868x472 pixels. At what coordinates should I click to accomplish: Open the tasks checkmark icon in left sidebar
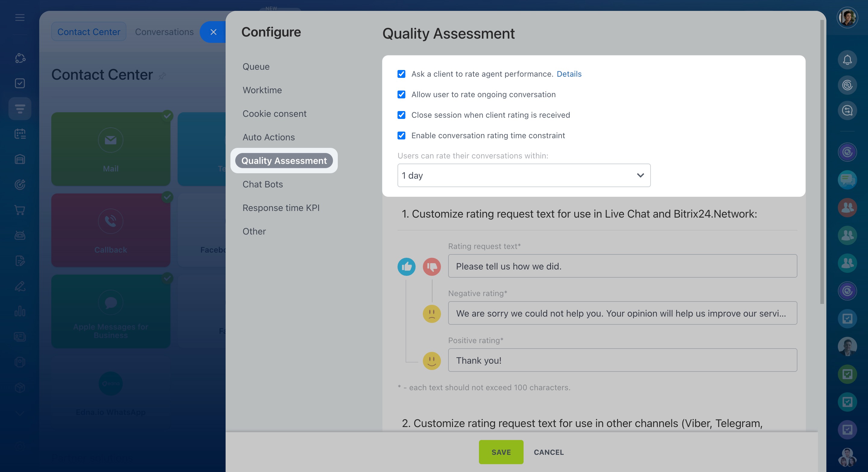(x=20, y=83)
